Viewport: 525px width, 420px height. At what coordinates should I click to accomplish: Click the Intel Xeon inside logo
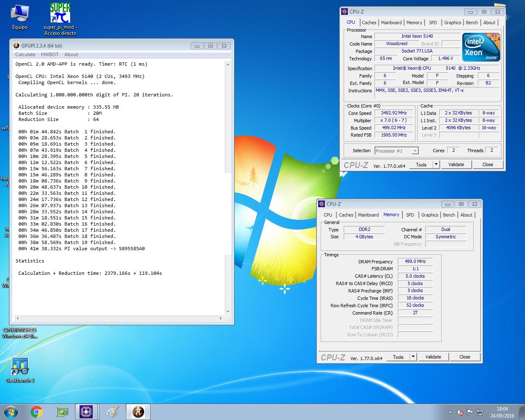(481, 47)
